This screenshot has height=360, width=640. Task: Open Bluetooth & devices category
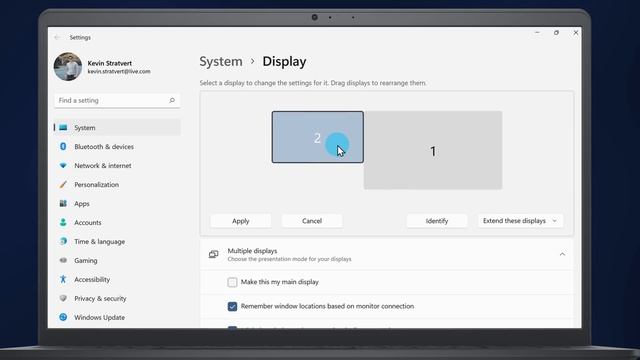117,147
